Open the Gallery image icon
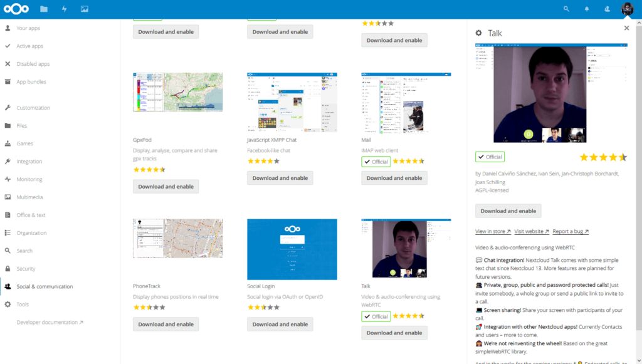Screen dimensions: 642x364 point(85,9)
